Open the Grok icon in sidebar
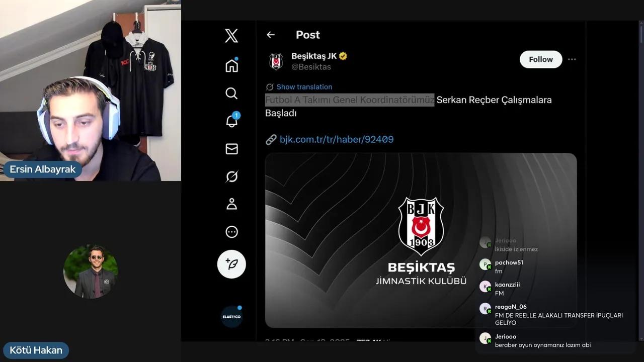 [x=231, y=176]
